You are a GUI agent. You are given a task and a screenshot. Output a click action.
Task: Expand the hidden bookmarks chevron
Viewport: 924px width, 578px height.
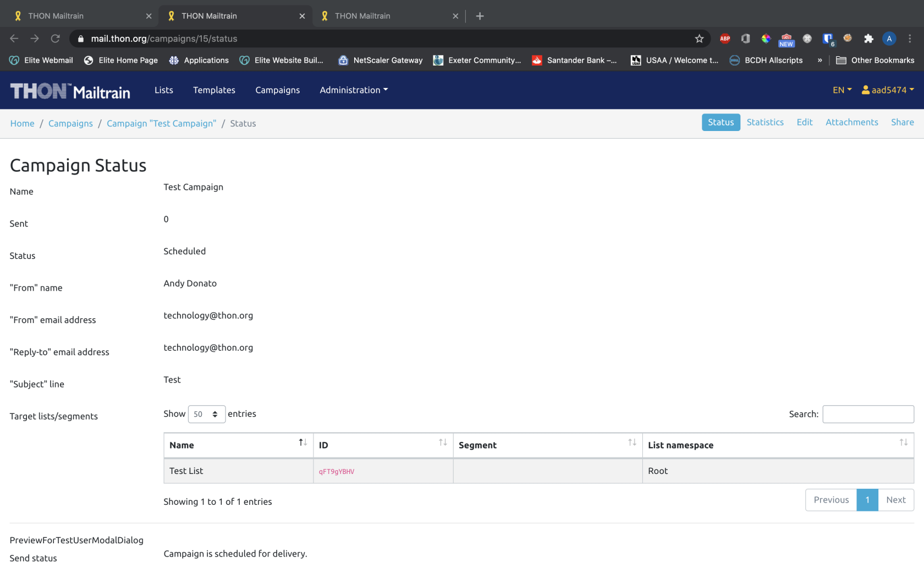(x=820, y=60)
